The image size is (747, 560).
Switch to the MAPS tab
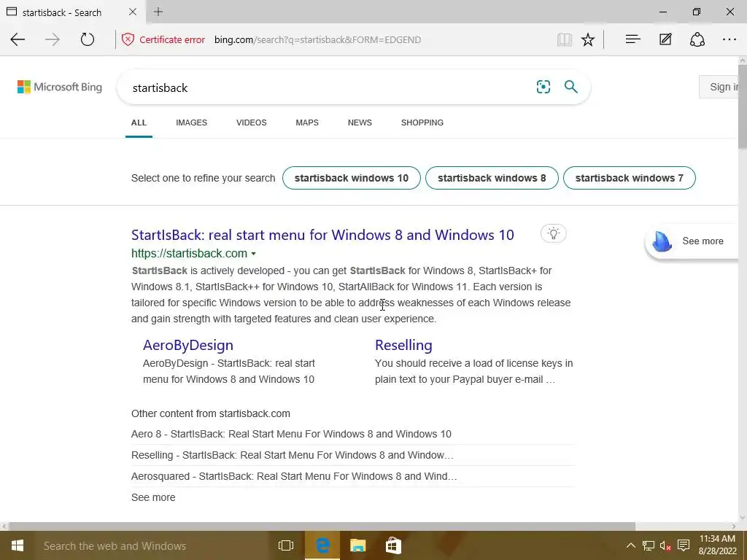tap(307, 122)
